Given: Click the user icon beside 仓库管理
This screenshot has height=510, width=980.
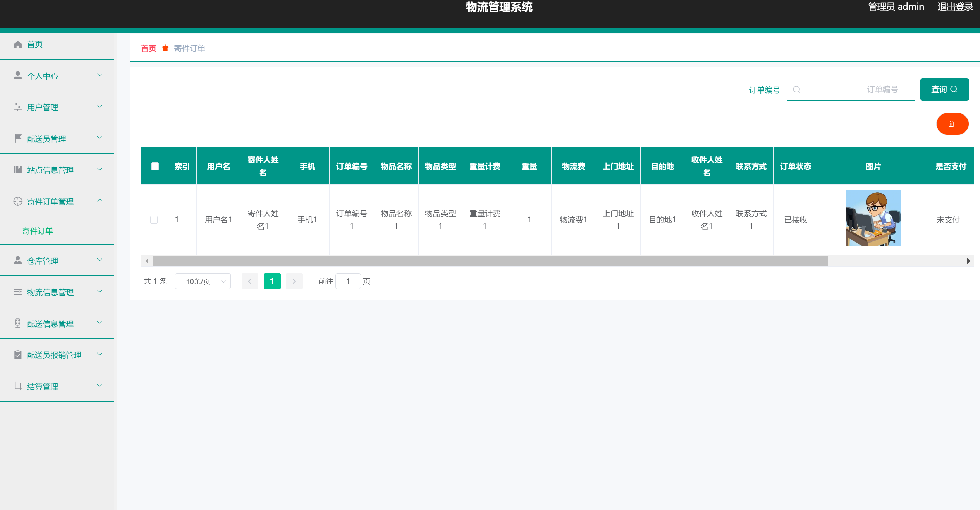Looking at the screenshot, I should click(x=17, y=260).
